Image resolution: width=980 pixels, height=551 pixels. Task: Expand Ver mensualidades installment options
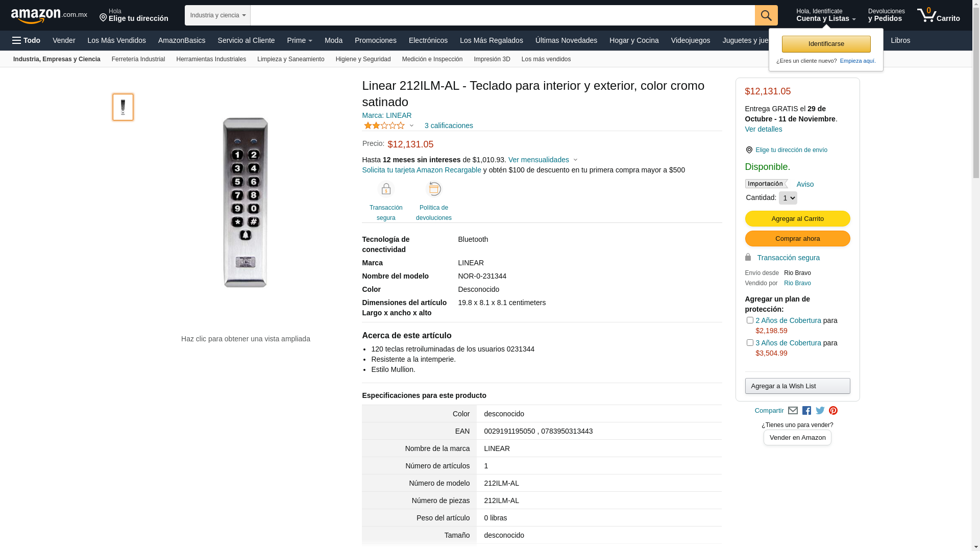click(x=543, y=160)
